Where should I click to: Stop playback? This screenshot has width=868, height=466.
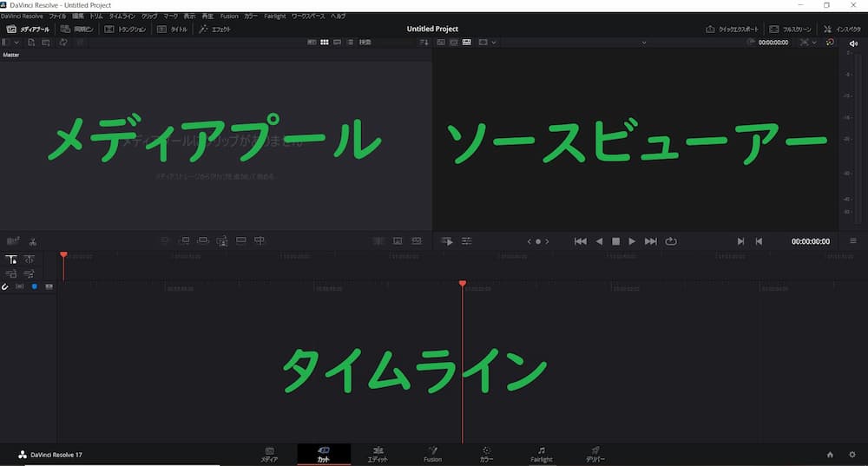[615, 241]
